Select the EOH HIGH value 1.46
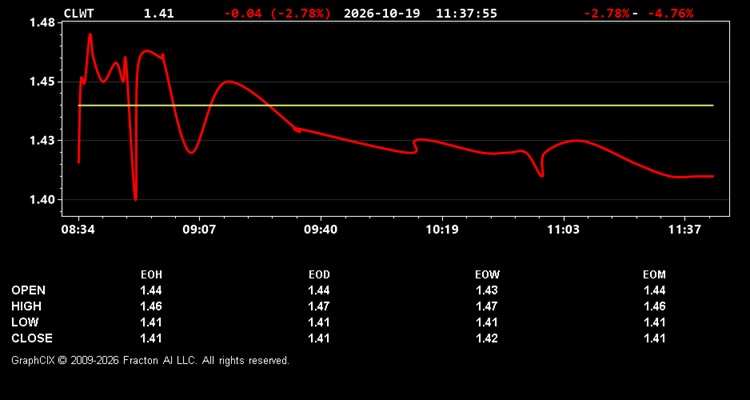Viewport: 750px width, 400px height. tap(151, 306)
